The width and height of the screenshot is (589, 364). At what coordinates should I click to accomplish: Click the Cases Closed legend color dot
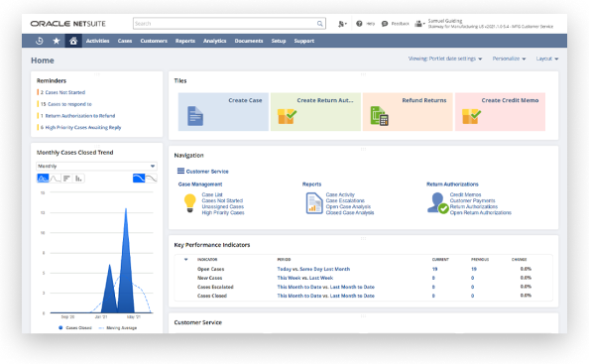(60, 328)
